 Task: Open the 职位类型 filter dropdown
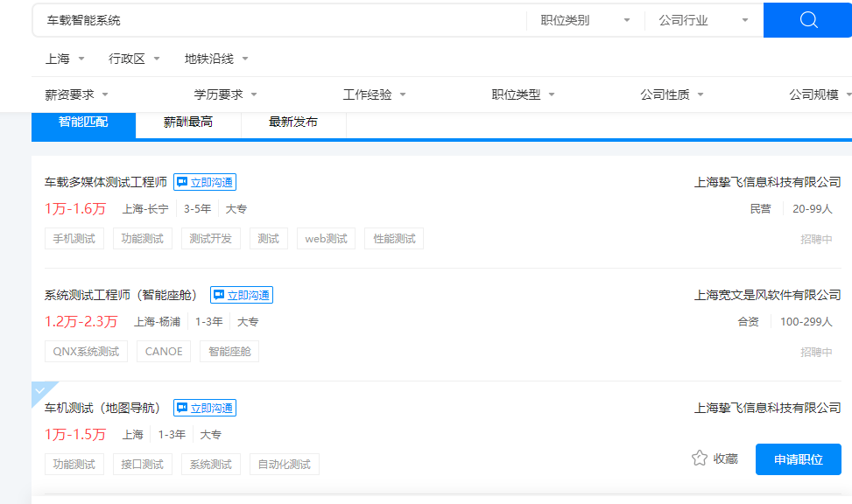523,94
